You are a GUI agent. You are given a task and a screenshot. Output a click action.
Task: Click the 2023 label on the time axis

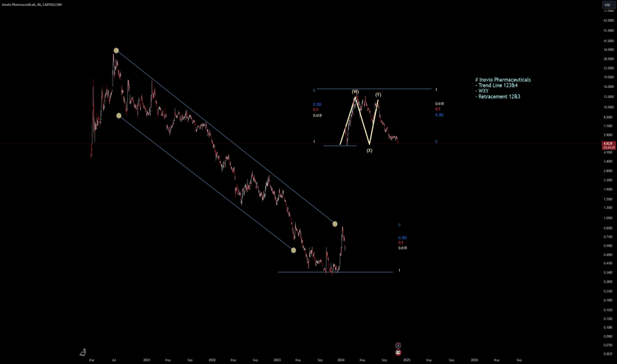click(277, 359)
